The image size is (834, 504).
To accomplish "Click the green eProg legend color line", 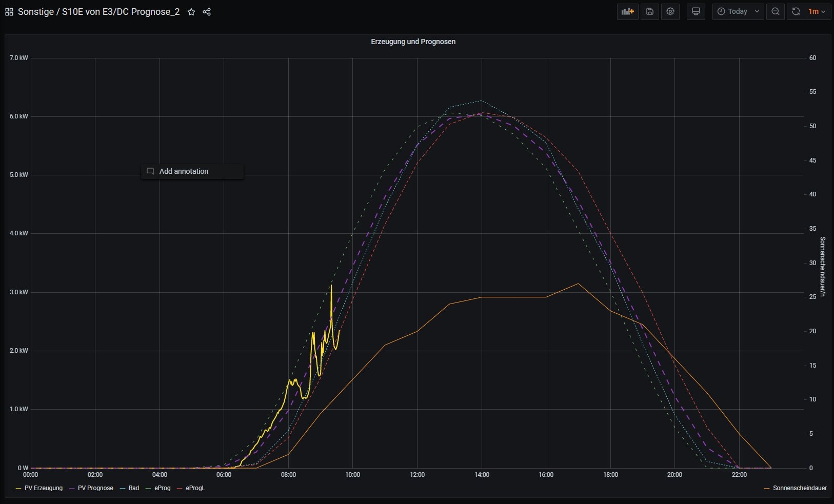I will 149,489.
